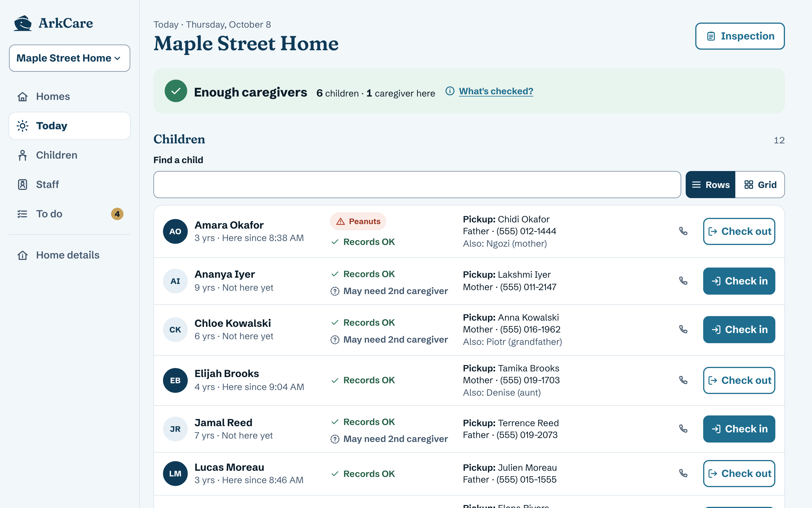Open the To do list
812x508 pixels.
(x=69, y=214)
